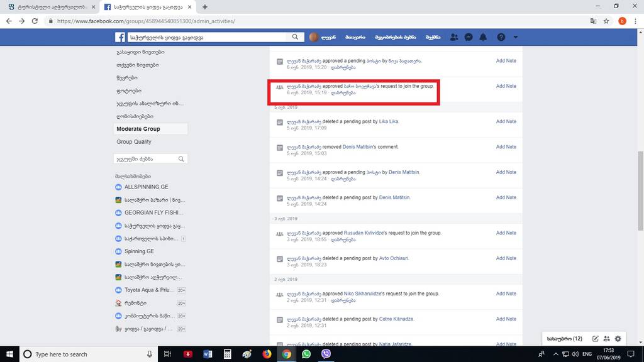Screen dimensions: 644x362
Task: Open GEORGIAN FLY FISHI... group shortcut
Action: coord(154,212)
